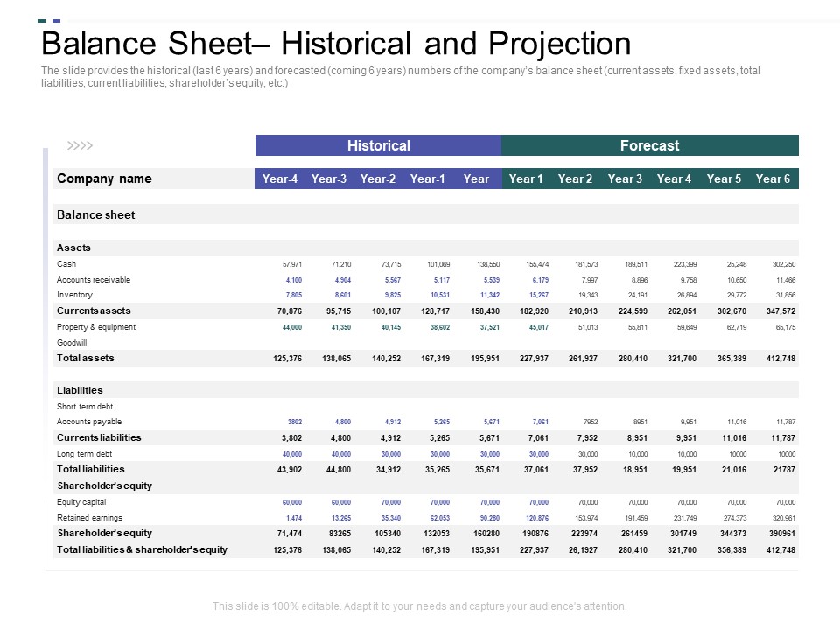Click Currents assets value '347,572'
Image resolution: width=840 pixels, height=630 pixels.
pyautogui.click(x=780, y=311)
